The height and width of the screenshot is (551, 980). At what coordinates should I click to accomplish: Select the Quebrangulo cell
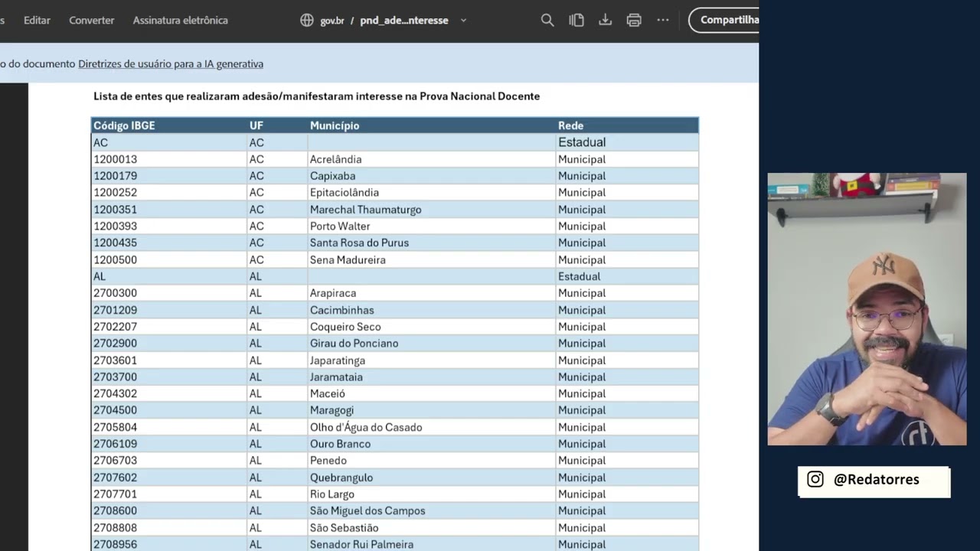pos(431,478)
